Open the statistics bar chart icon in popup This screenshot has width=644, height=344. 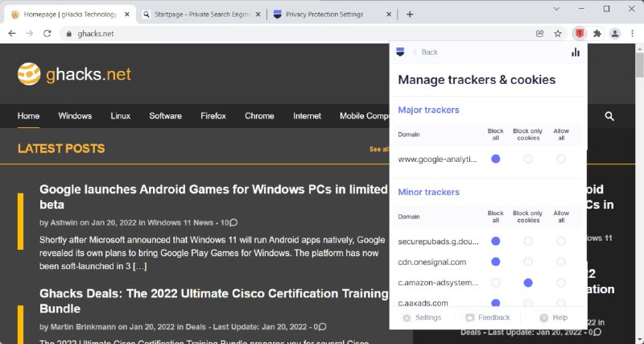tap(576, 52)
